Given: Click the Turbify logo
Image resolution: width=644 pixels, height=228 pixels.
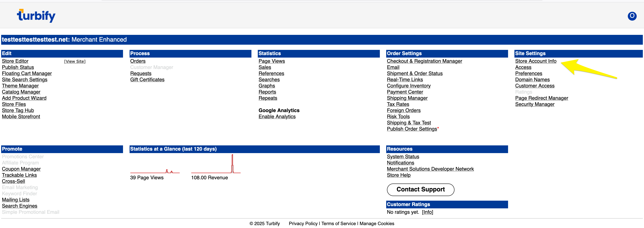Looking at the screenshot, I should tap(36, 16).
